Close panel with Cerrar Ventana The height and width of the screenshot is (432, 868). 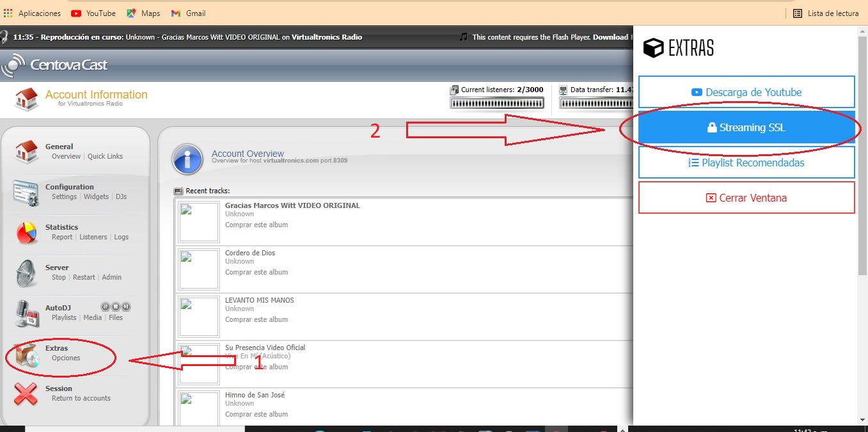click(746, 198)
